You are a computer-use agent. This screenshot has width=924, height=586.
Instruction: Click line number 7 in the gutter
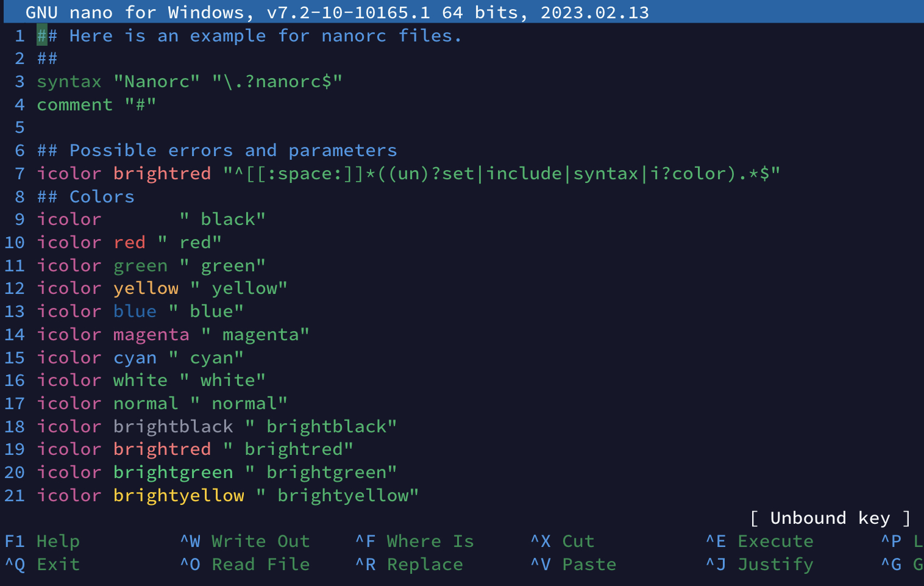tap(19, 173)
